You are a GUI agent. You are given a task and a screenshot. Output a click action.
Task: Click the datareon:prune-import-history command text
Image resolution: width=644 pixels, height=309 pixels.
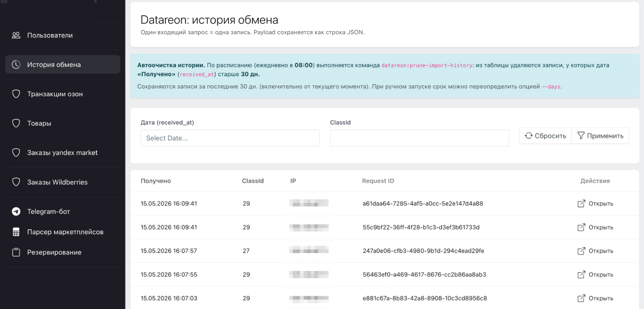(427, 65)
